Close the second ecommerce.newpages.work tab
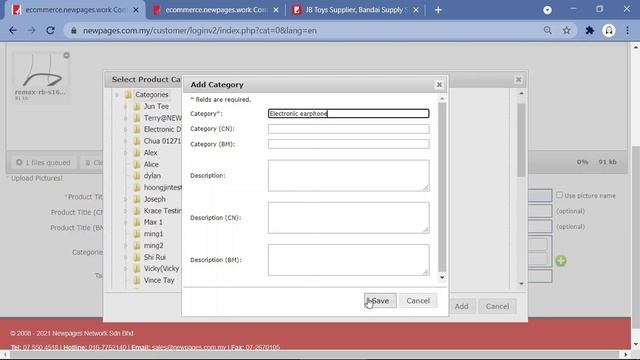The width and height of the screenshot is (640, 360). tap(276, 10)
